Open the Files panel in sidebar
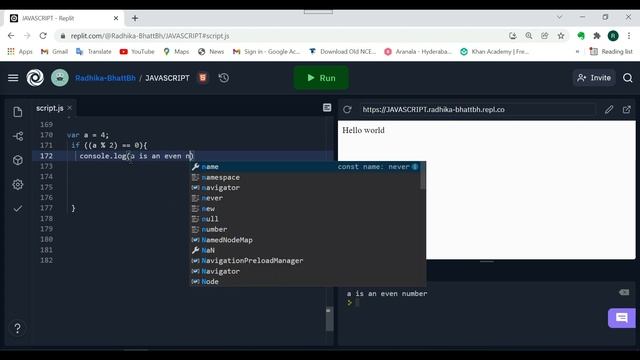The image size is (640, 360). [18, 112]
